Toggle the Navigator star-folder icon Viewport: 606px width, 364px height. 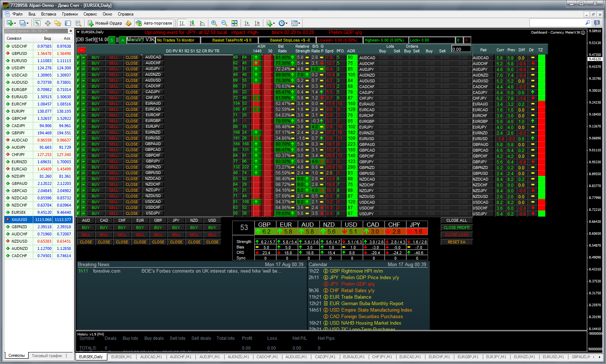pos(58,23)
